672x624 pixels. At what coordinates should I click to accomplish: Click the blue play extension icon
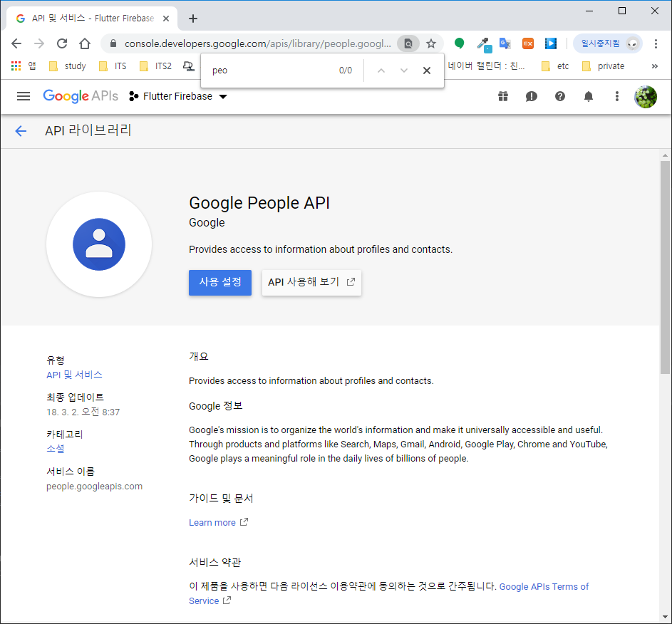tap(551, 43)
